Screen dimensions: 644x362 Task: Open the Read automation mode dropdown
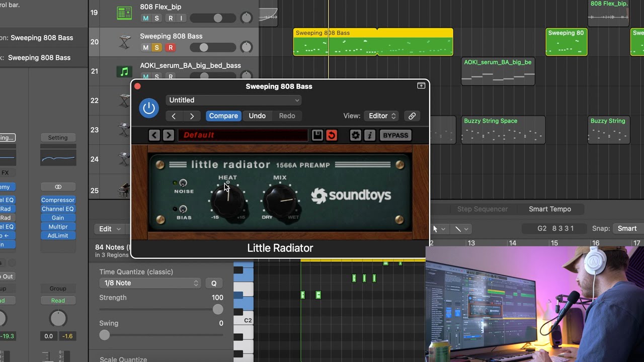point(58,301)
